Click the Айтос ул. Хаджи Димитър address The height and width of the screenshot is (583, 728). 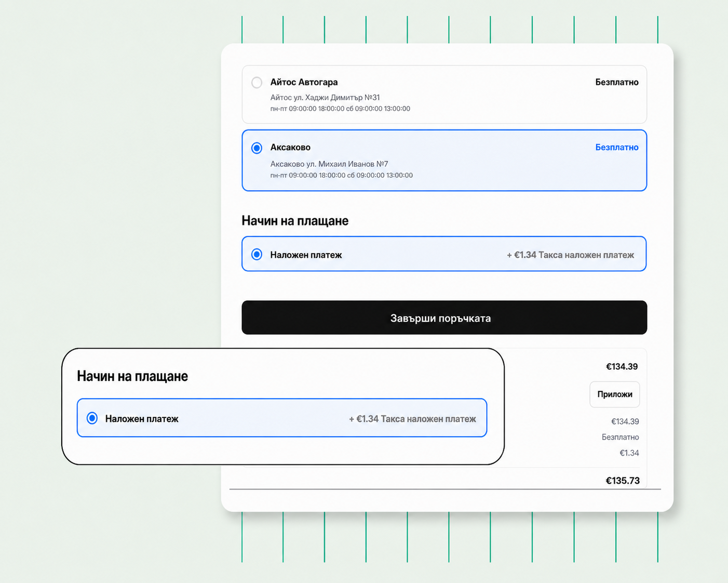tap(325, 98)
